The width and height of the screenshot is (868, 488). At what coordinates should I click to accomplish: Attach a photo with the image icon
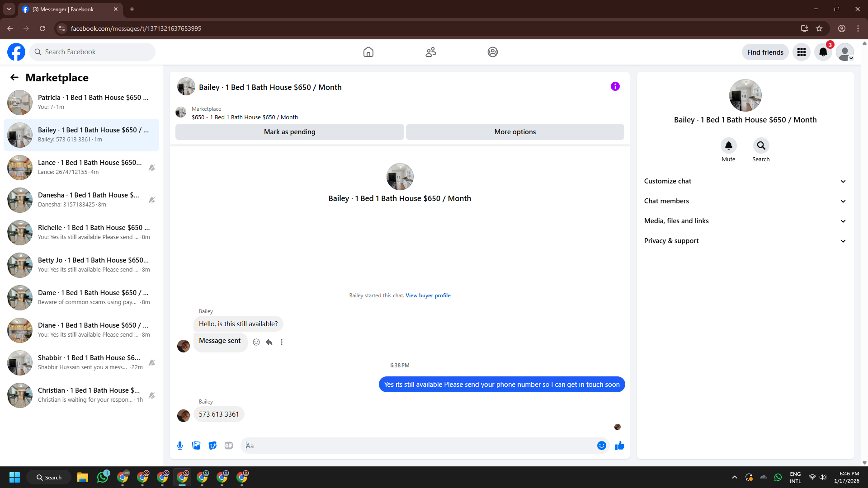(196, 446)
